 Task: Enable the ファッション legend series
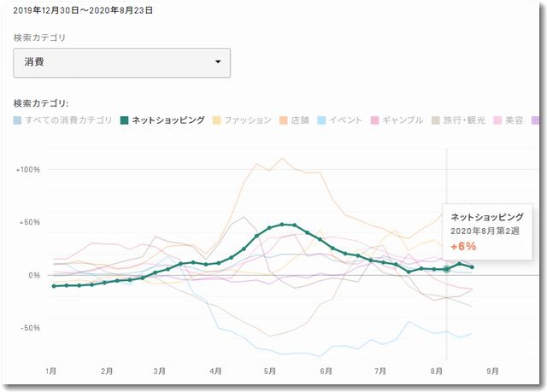coord(248,120)
